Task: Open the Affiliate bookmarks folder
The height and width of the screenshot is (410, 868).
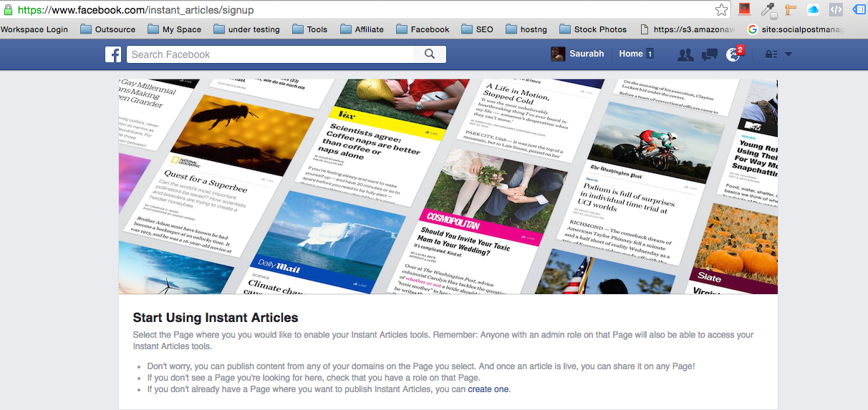Action: (362, 29)
